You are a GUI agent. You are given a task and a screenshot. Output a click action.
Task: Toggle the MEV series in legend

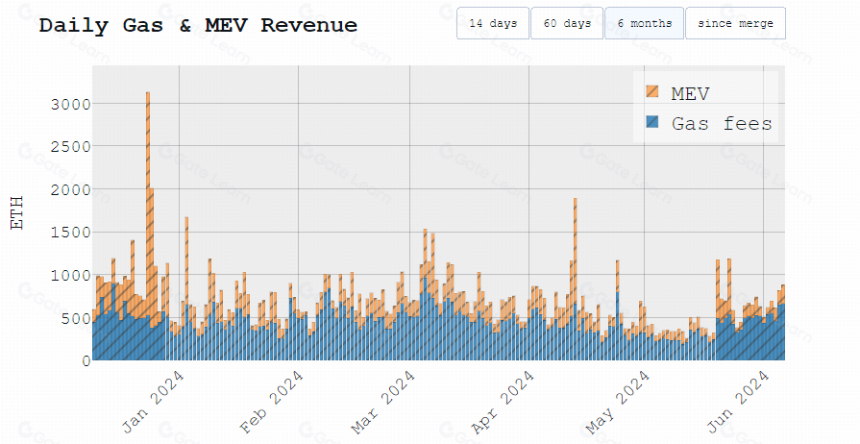click(678, 93)
